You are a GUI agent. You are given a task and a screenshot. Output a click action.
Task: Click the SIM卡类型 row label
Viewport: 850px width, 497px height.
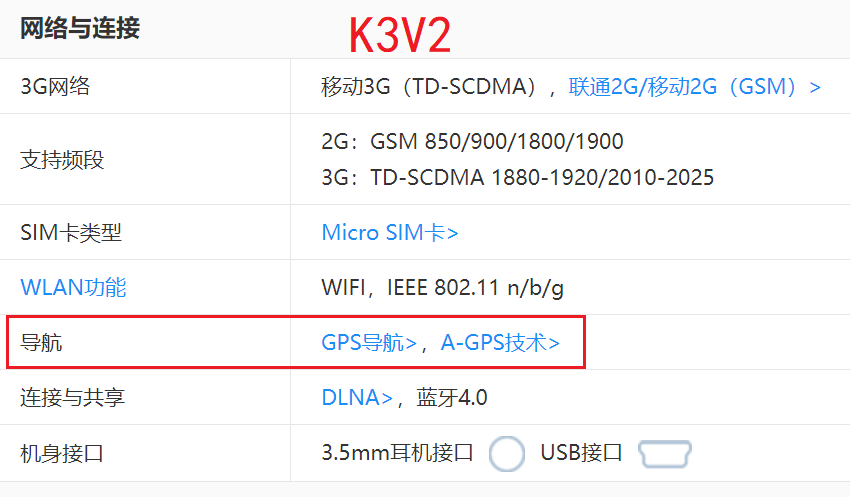tap(71, 233)
